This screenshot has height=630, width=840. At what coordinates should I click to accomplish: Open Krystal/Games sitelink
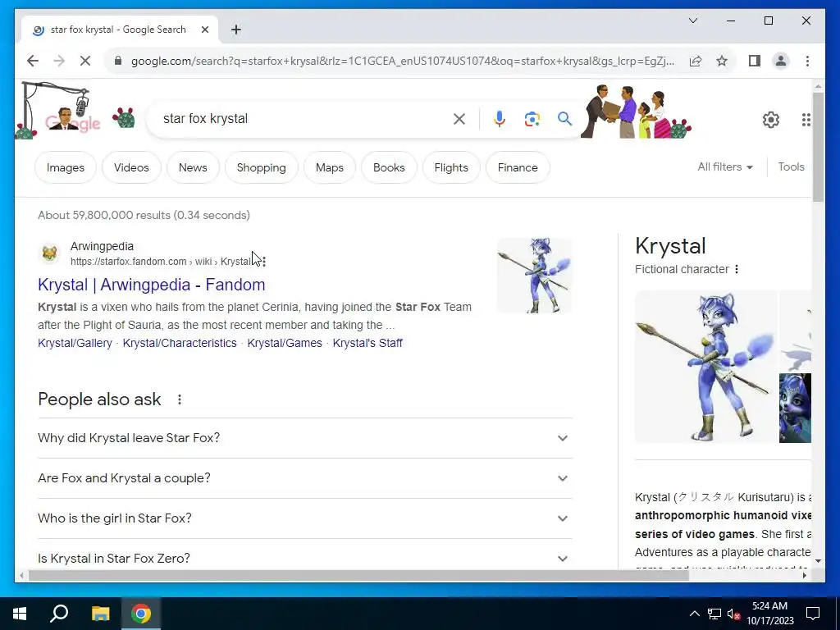[285, 343]
